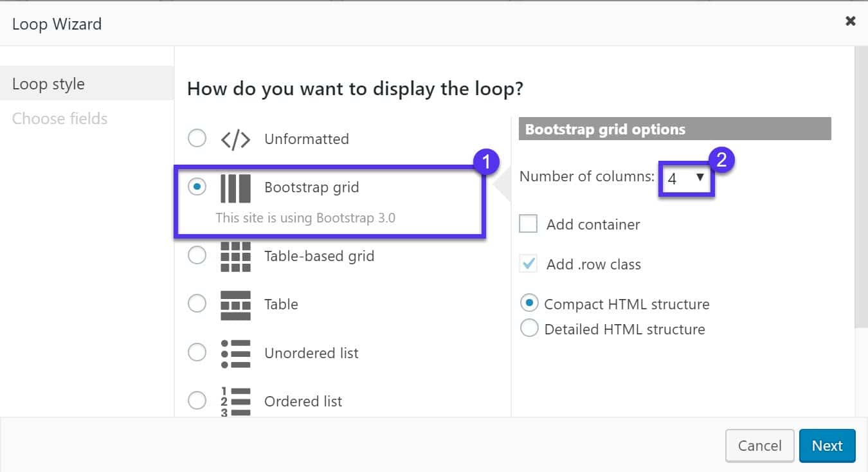Click the Cancel button
The width and height of the screenshot is (868, 472).
click(759, 445)
